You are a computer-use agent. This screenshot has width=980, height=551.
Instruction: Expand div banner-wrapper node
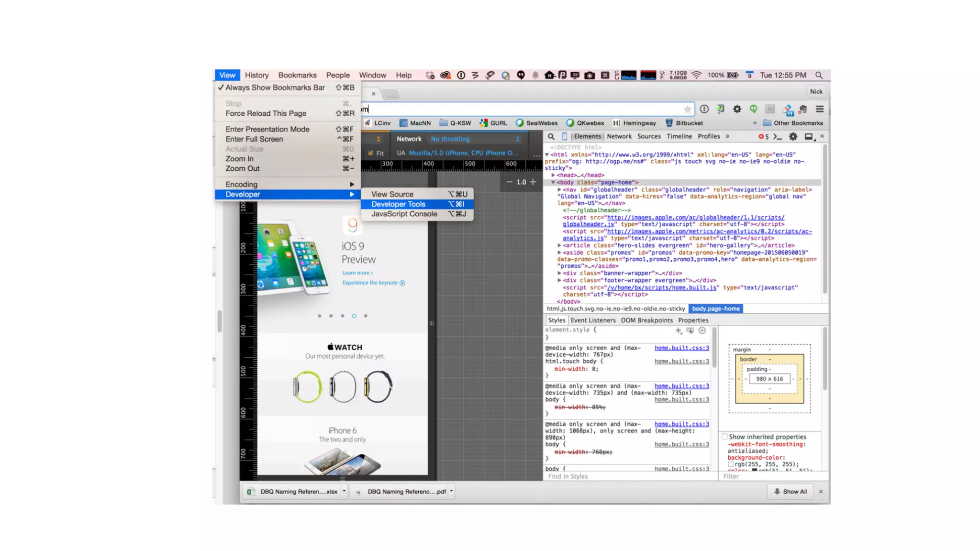tap(559, 273)
